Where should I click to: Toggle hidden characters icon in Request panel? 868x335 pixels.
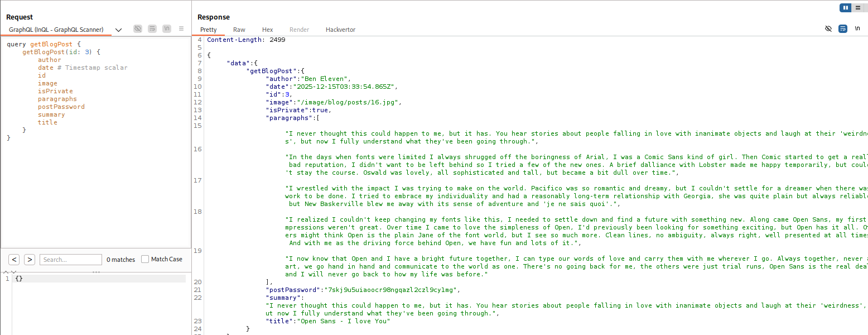coord(138,29)
